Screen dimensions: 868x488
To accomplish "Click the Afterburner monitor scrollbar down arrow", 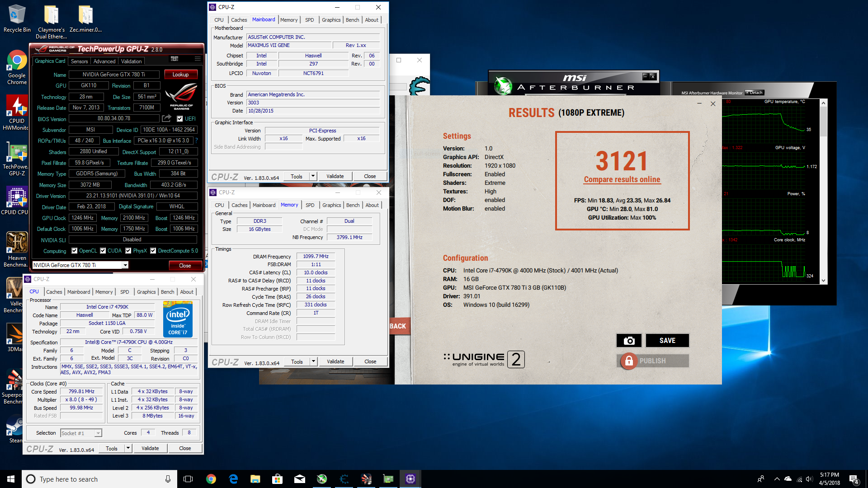I will 823,281.
